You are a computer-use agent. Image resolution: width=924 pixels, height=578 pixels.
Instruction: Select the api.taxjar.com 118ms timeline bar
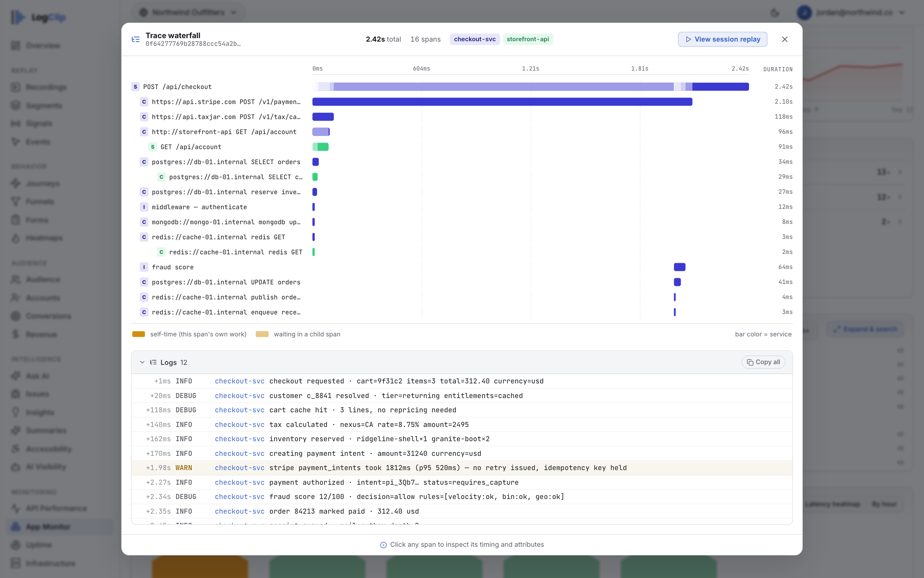(323, 117)
